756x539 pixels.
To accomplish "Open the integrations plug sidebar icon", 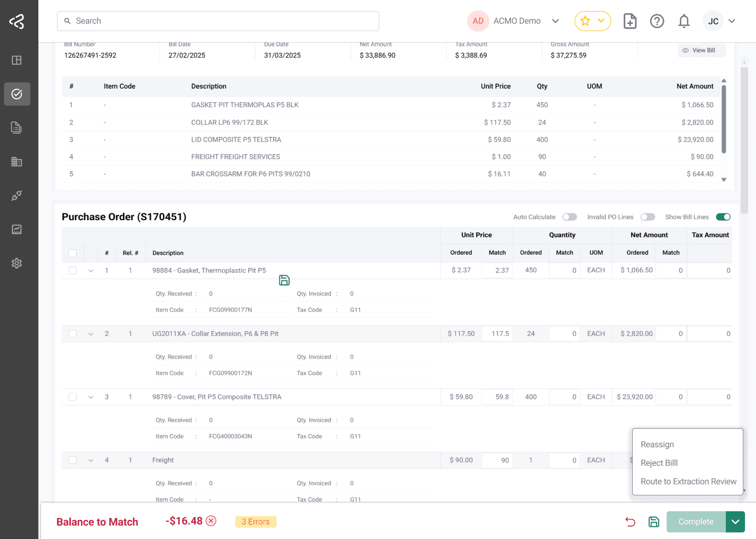I will click(x=17, y=195).
